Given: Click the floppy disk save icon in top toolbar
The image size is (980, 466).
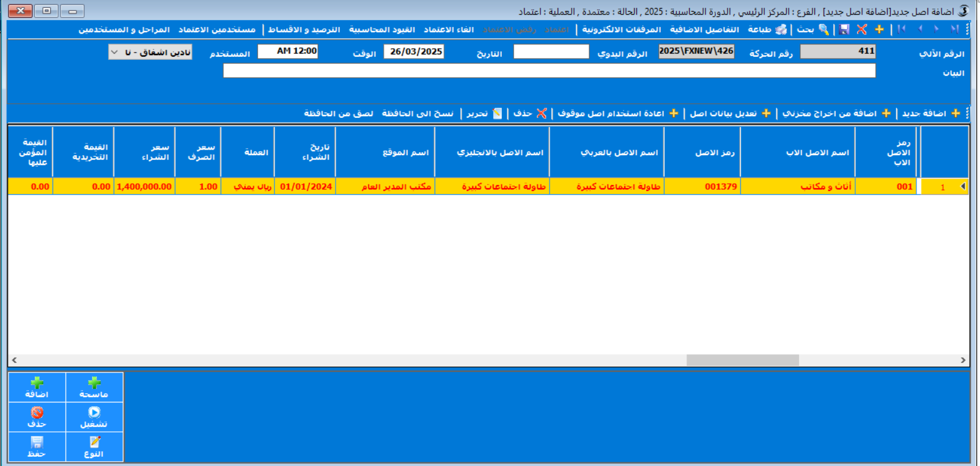Looking at the screenshot, I should tap(844, 29).
